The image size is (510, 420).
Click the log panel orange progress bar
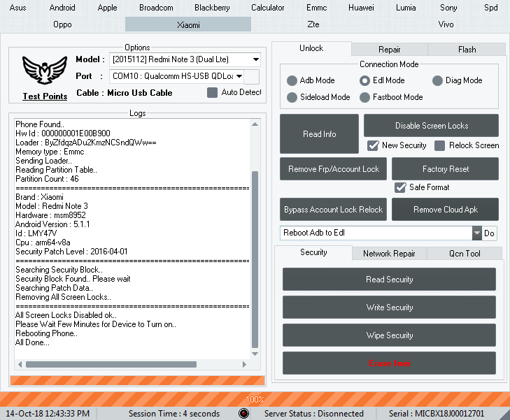(x=137, y=380)
